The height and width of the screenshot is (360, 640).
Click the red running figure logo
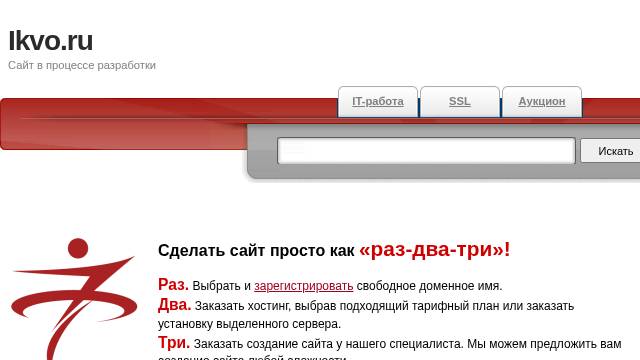[73, 299]
